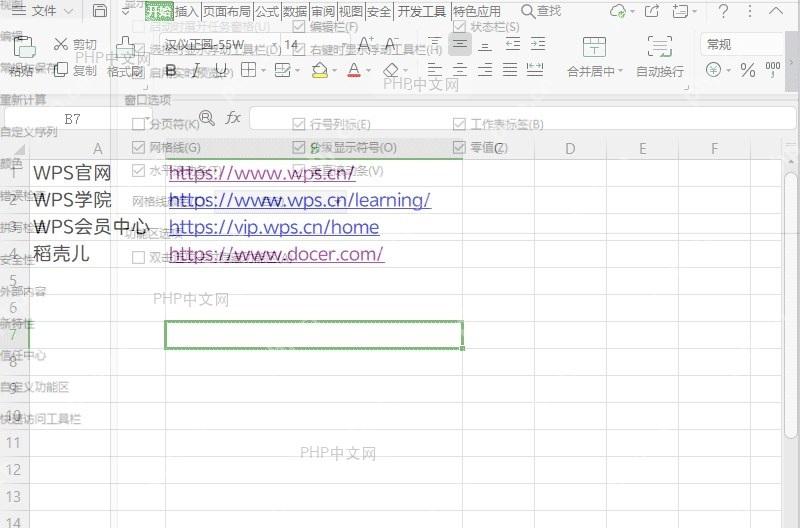Click the share export icon
Screen dimensions: 800x528
(652, 11)
